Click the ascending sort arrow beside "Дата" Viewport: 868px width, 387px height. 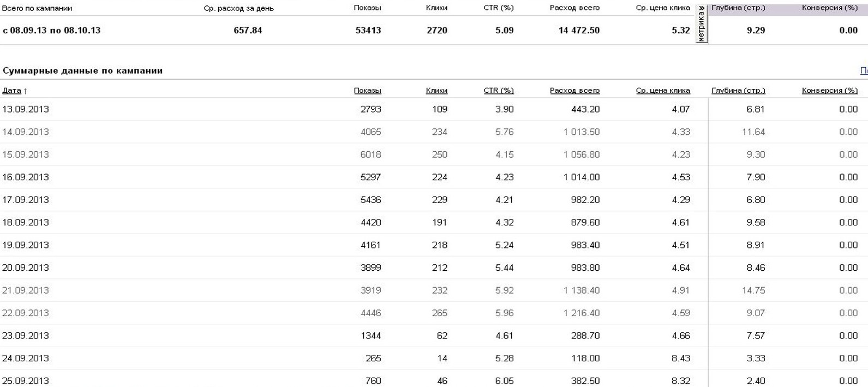pos(26,91)
